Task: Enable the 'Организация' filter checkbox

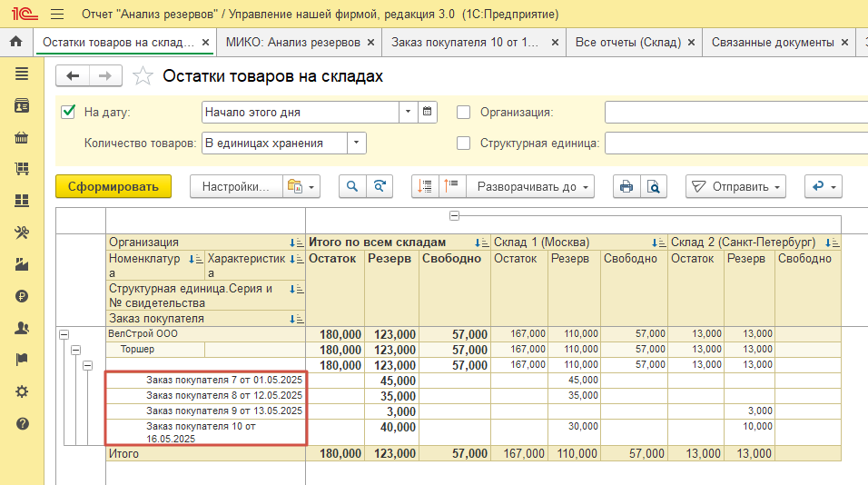Action: [463, 113]
